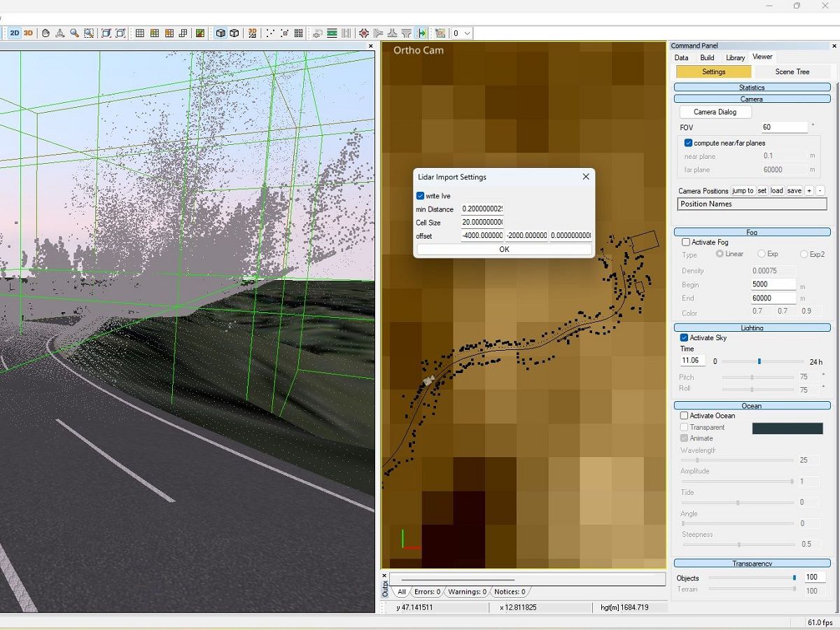Select the roundabout creation tool
The image size is (840, 630).
(364, 33)
